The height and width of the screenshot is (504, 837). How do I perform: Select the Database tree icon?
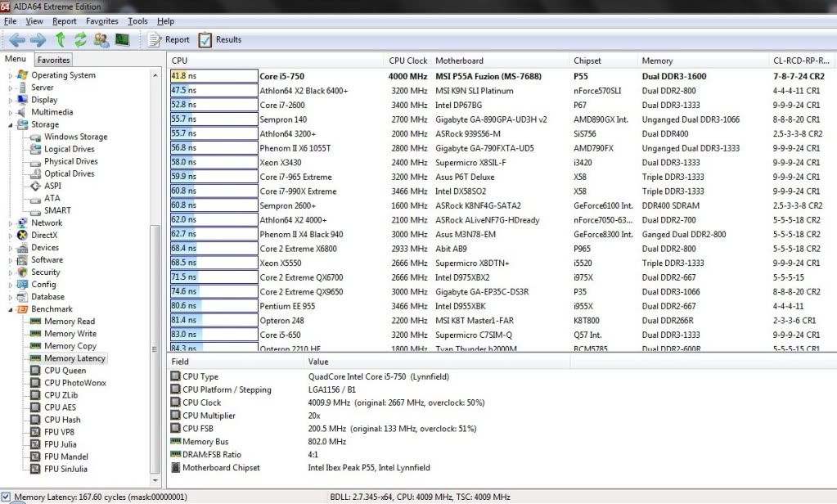point(22,297)
